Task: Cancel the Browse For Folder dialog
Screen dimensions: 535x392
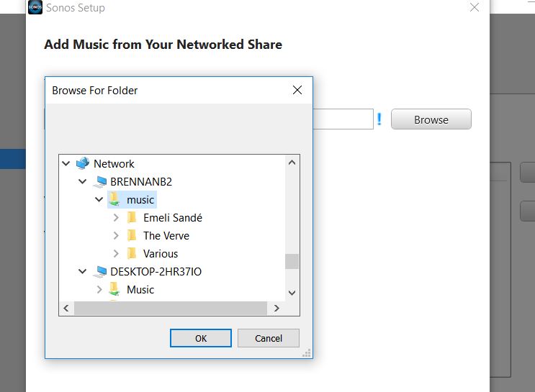Action: tap(269, 338)
